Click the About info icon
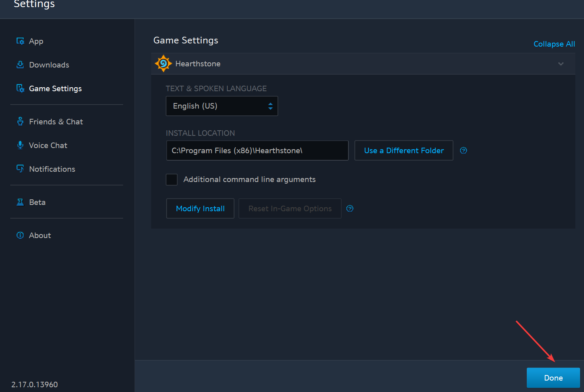 pyautogui.click(x=20, y=235)
